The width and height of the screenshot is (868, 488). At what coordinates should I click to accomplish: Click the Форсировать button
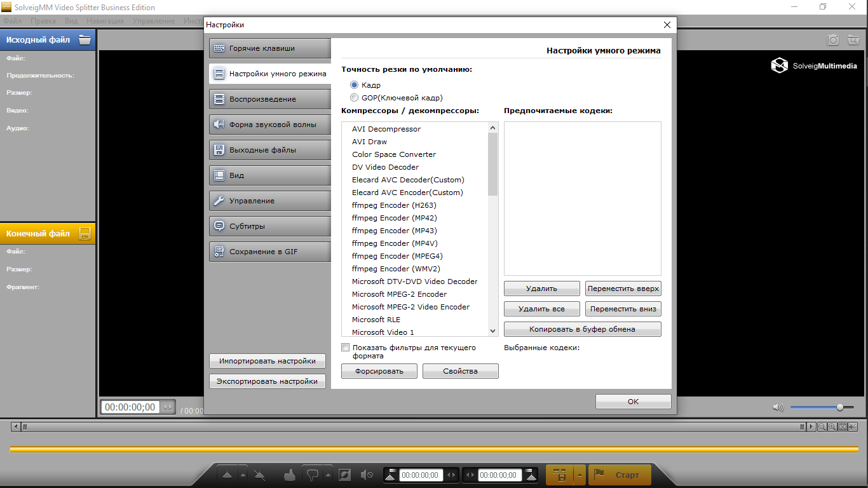click(379, 371)
